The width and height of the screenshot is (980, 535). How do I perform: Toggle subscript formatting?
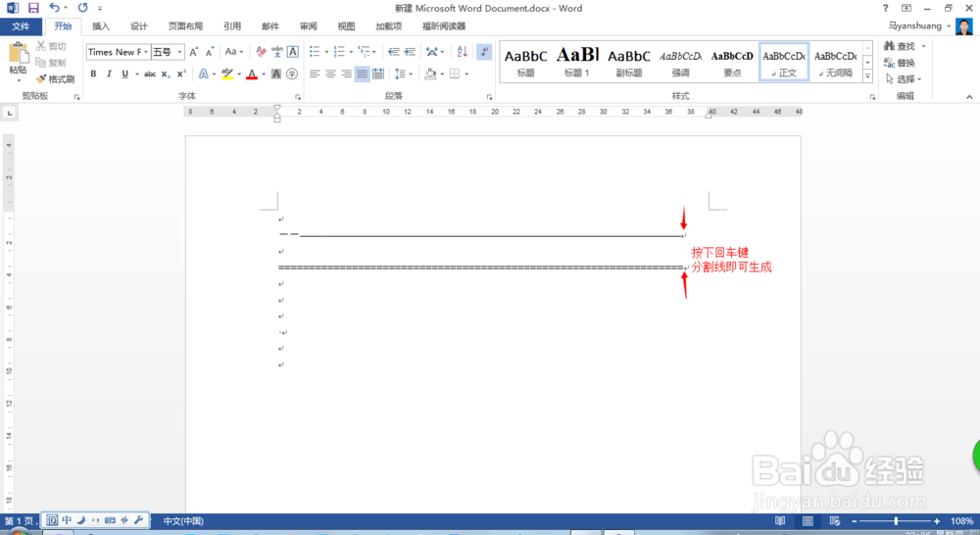[166, 73]
